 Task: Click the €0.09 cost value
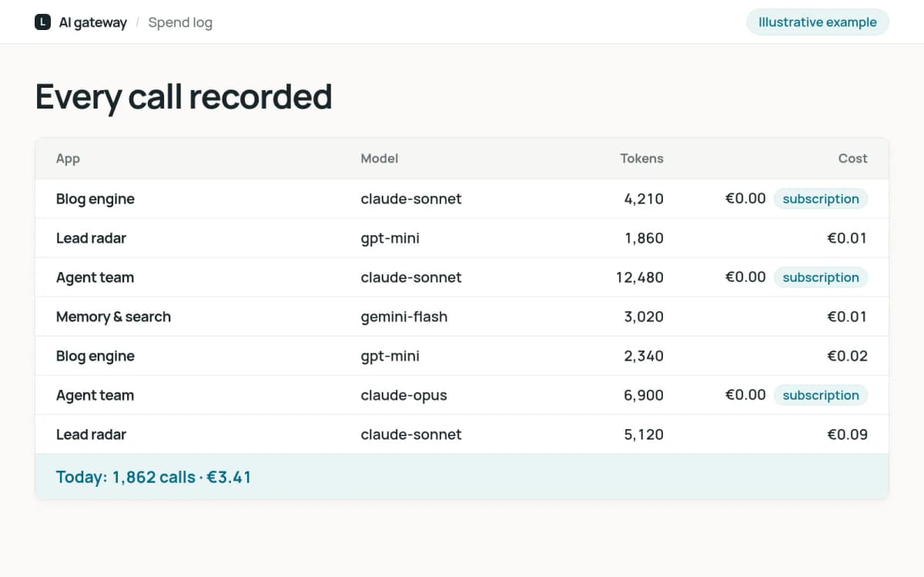pos(847,434)
